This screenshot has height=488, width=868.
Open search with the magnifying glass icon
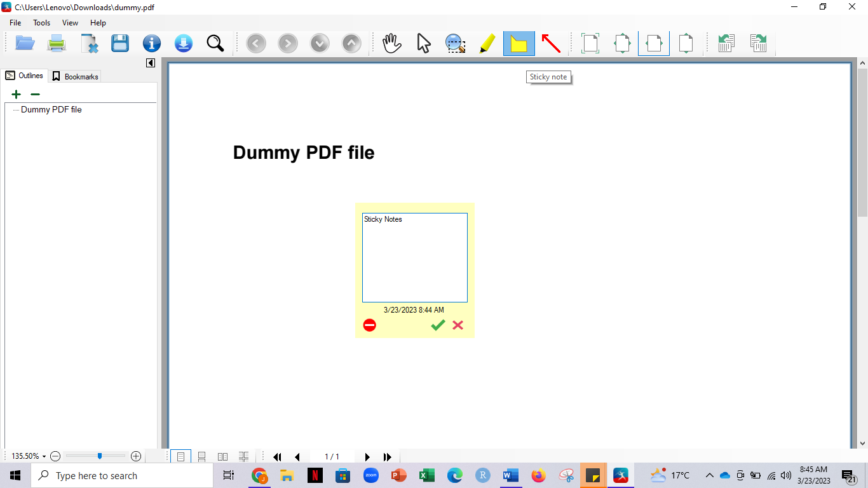pyautogui.click(x=215, y=43)
